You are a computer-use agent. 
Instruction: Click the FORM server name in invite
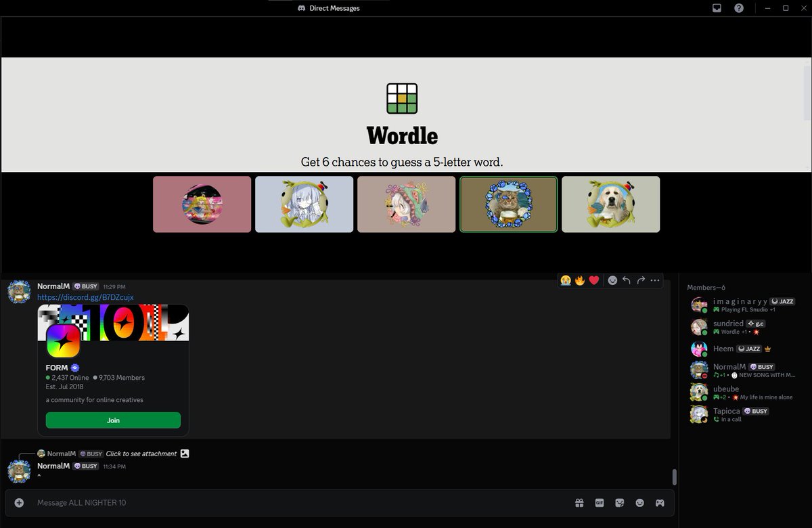[x=57, y=368]
